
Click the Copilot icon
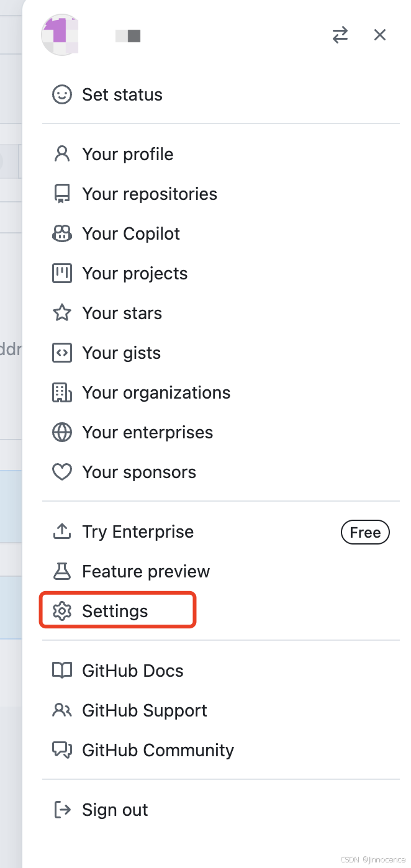[62, 234]
